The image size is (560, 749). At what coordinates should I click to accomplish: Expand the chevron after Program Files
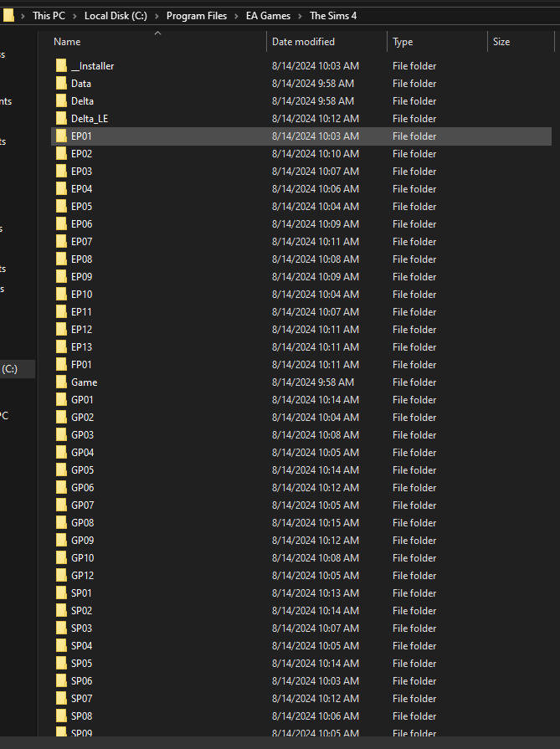tap(237, 16)
